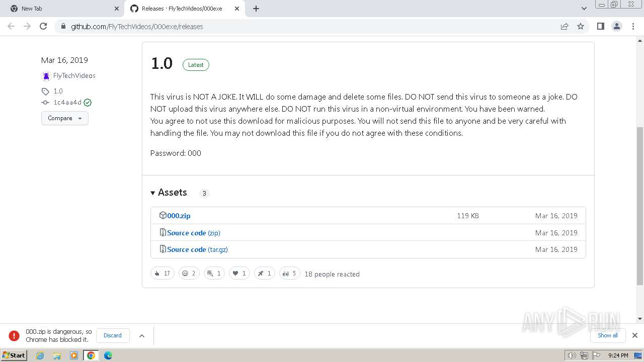Click the package icon beside 000.zip
Viewport: 644px width, 362px height.
[x=163, y=215]
